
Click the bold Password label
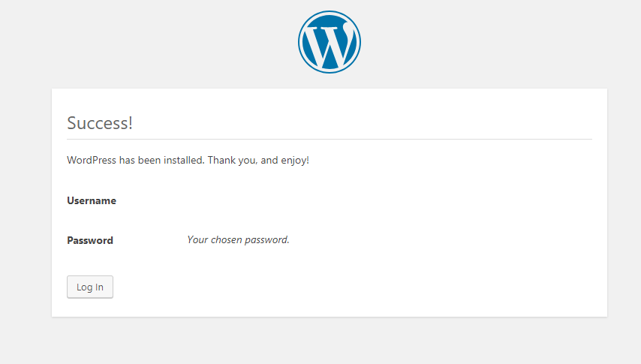(90, 240)
